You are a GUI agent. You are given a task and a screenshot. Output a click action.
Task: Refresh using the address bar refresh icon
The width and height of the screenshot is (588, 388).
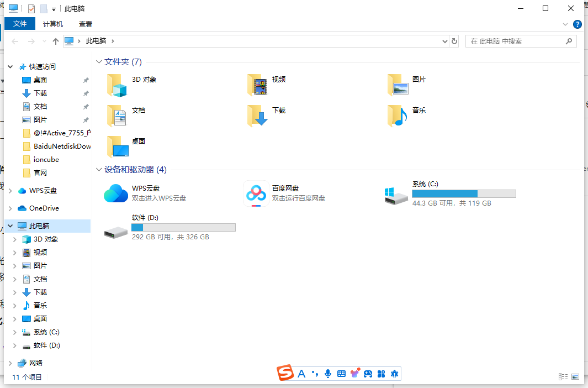pos(454,41)
